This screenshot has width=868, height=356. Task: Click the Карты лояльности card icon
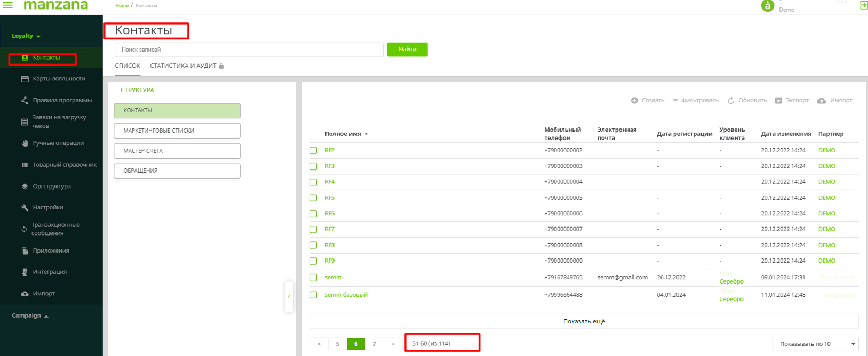[25, 79]
